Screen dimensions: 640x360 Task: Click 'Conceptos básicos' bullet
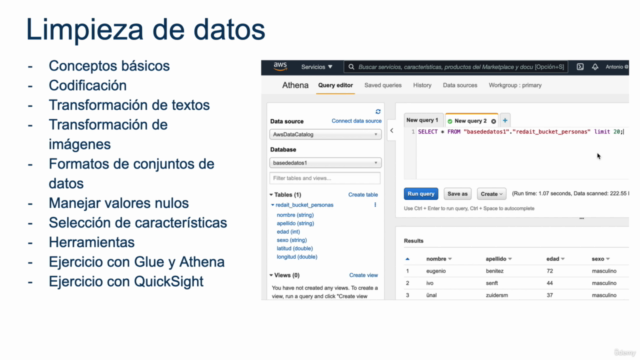[109, 66]
